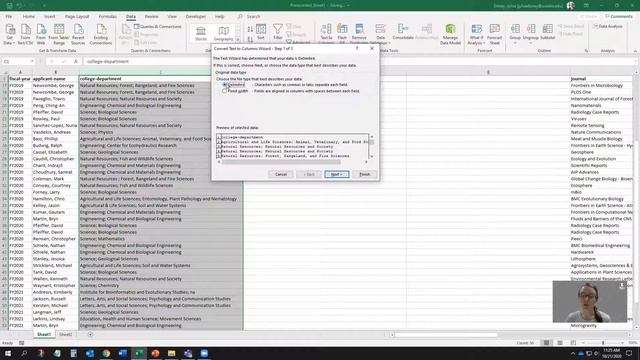This screenshot has height=360, width=640.
Task: Open Outline dialog launcher
Action: (587, 51)
